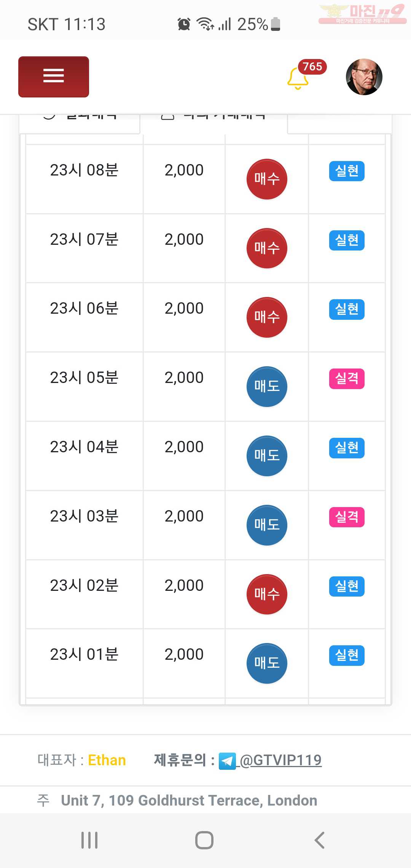This screenshot has height=868, width=411.
Task: Tap the 매수 badge in 23시 02분 row
Action: coord(267,594)
